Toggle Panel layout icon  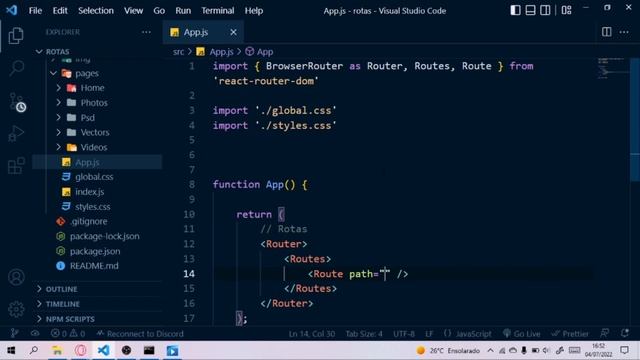point(530,10)
